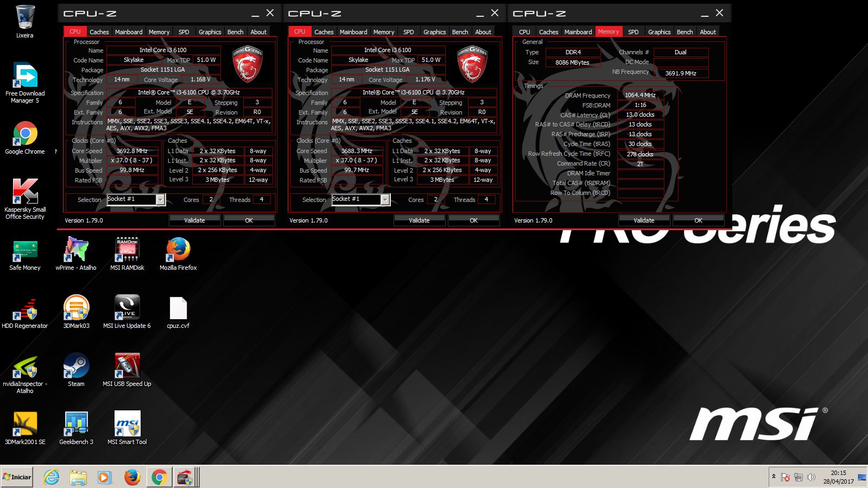The height and width of the screenshot is (488, 868).
Task: Click the volume speaker tray icon
Action: click(811, 477)
